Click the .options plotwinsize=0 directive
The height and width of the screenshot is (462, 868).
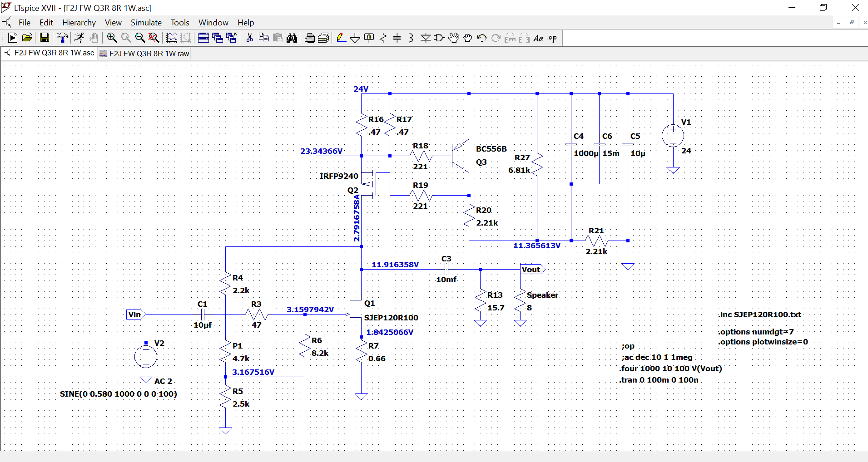(763, 342)
